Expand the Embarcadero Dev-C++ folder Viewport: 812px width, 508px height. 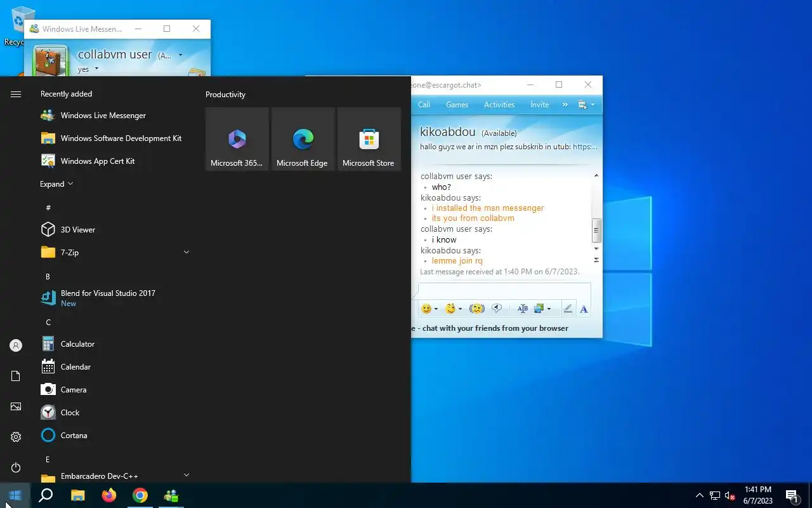(x=187, y=474)
